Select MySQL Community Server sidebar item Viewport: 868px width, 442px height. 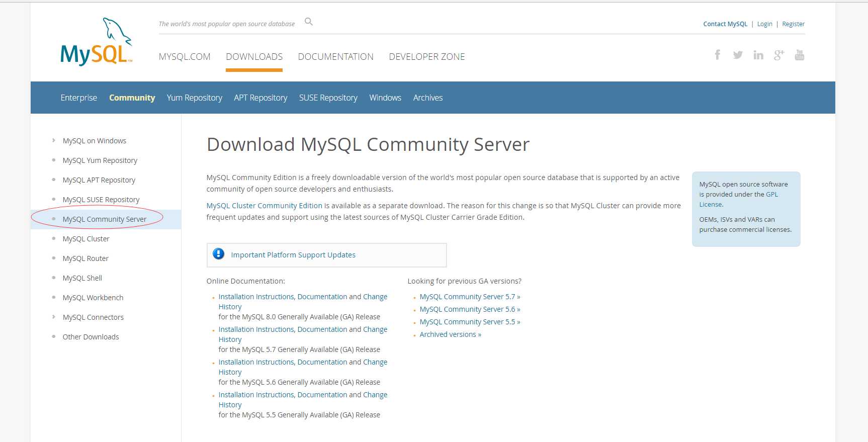click(105, 219)
